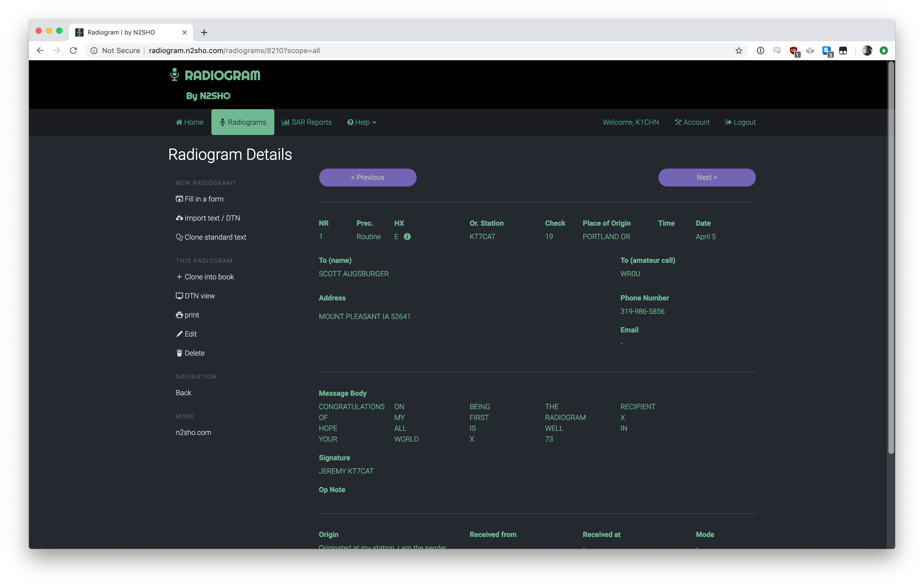Print this radiogram
The image size is (924, 587).
coord(188,315)
